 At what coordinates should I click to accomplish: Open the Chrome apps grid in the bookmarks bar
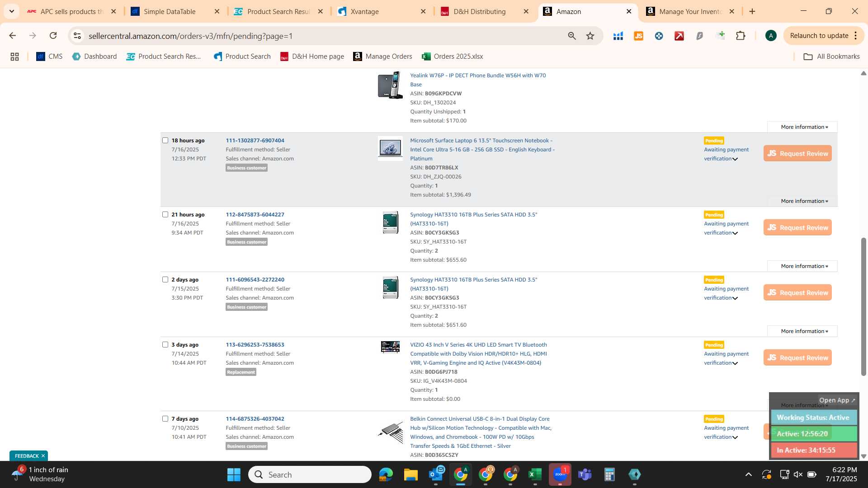click(x=14, y=56)
